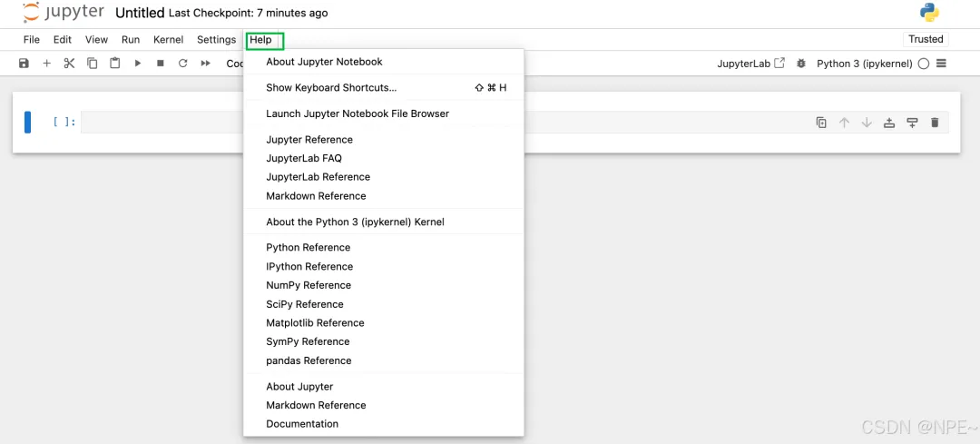980x444 pixels.
Task: Select Show Keyboard Shortcuts from Help menu
Action: (331, 88)
